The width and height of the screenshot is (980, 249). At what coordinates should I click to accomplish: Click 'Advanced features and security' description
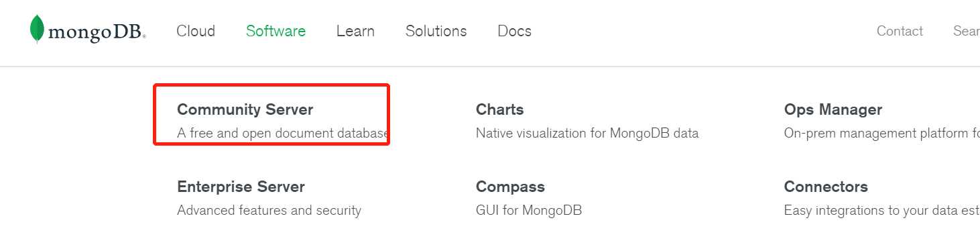tap(269, 210)
